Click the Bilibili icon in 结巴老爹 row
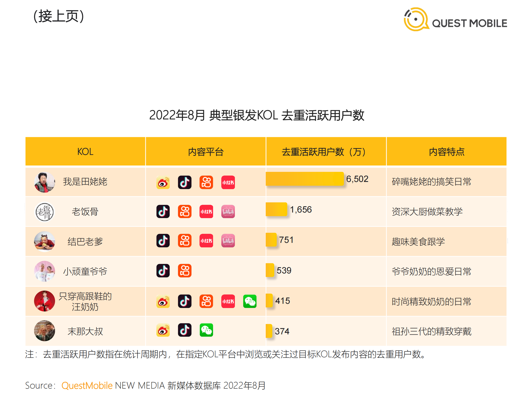Image resolution: width=532 pixels, height=399 pixels. click(x=228, y=241)
